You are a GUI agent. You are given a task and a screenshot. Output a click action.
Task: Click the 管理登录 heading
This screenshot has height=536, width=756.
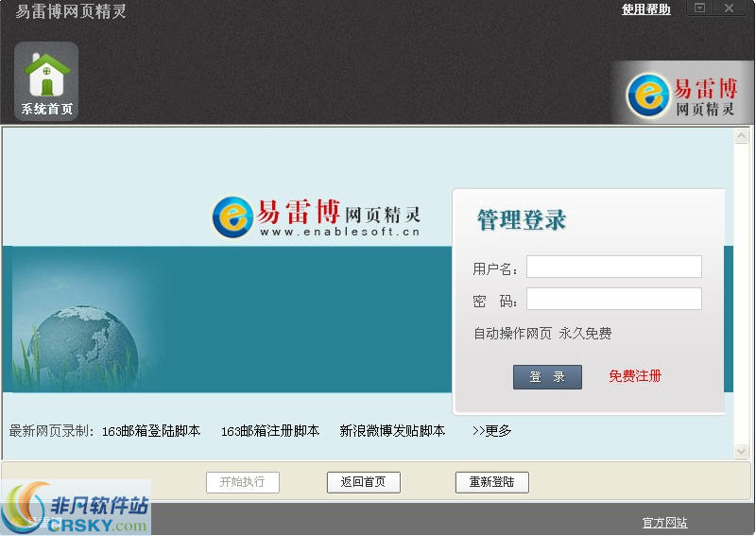(x=522, y=220)
